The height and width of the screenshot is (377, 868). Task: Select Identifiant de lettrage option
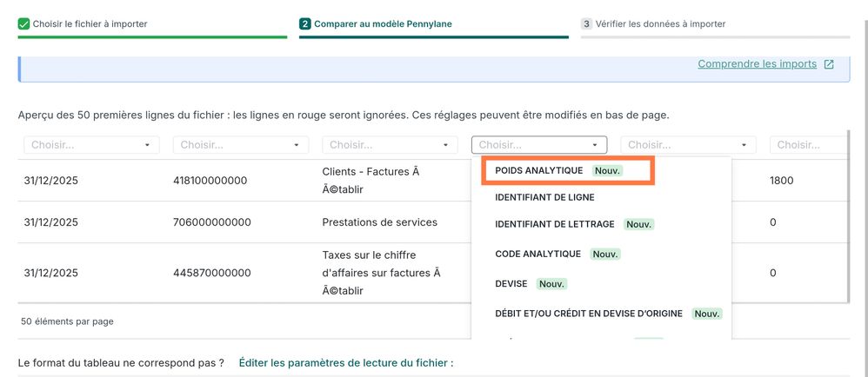pyautogui.click(x=554, y=224)
